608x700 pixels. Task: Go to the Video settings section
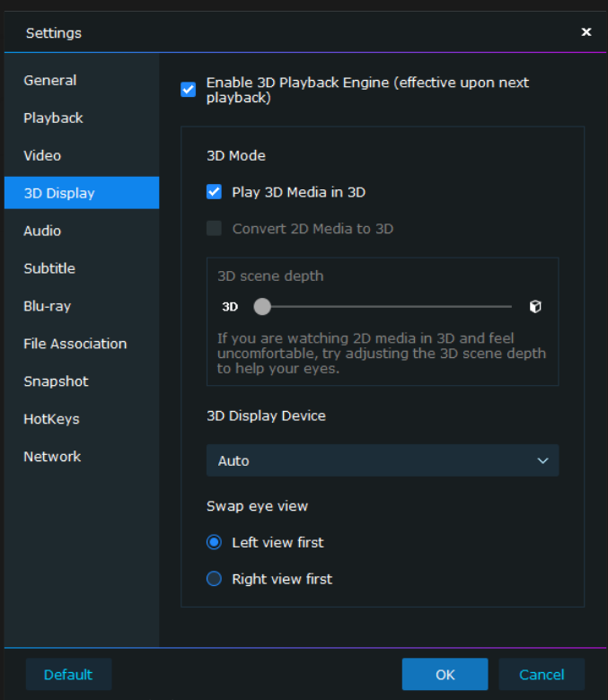point(43,156)
